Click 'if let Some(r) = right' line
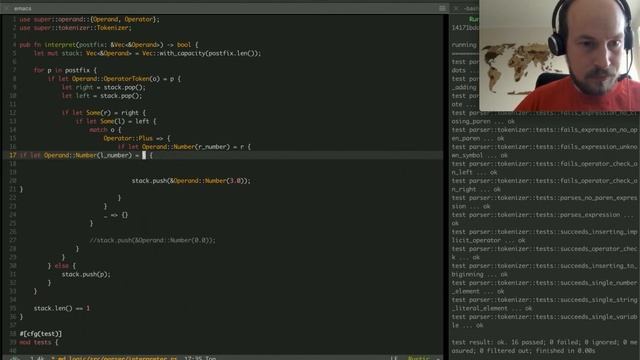 (104, 113)
